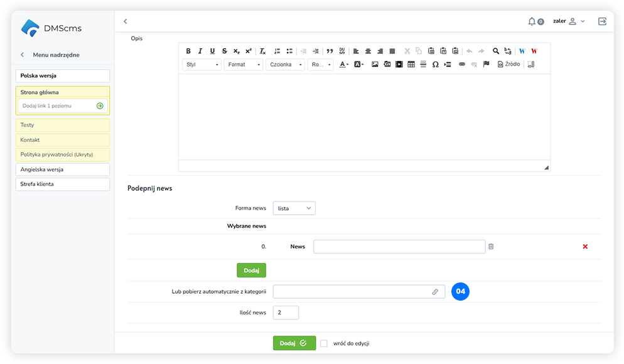624x364 pixels.
Task: Insert a table in the editor
Action: [x=411, y=65]
